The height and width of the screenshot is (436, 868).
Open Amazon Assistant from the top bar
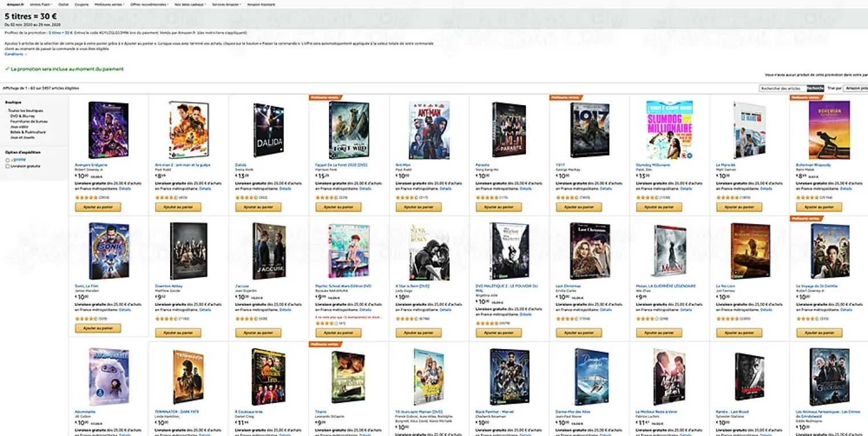click(261, 4)
